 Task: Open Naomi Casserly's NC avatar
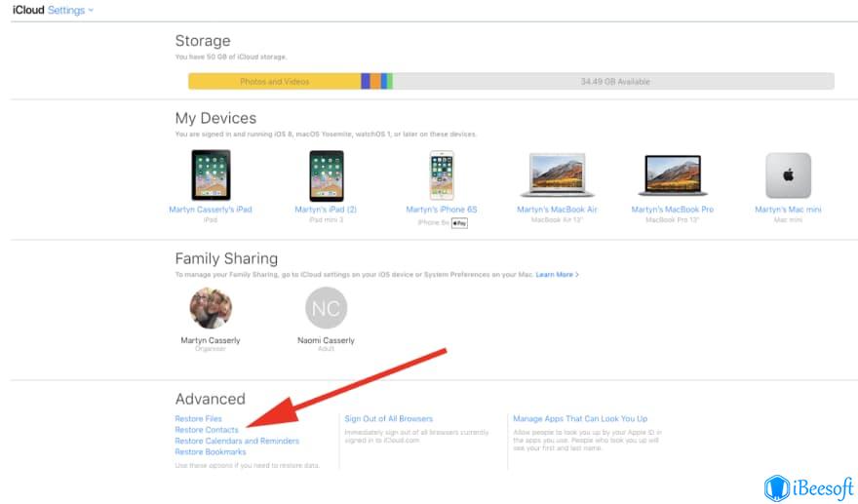pos(326,308)
